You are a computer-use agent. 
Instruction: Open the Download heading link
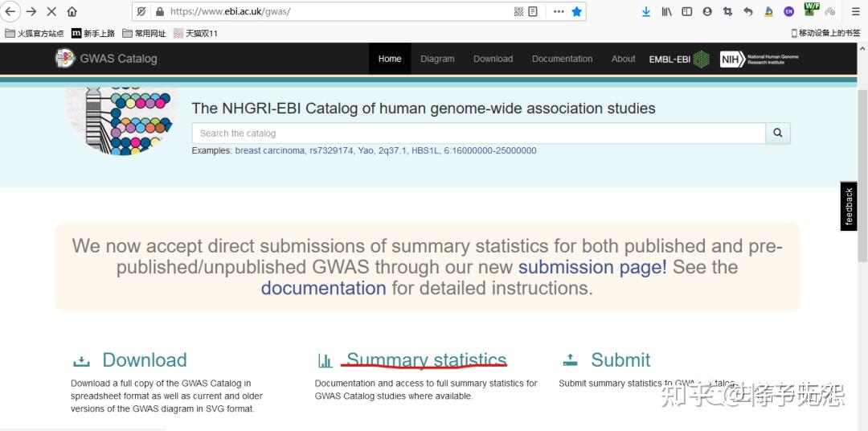[145, 360]
